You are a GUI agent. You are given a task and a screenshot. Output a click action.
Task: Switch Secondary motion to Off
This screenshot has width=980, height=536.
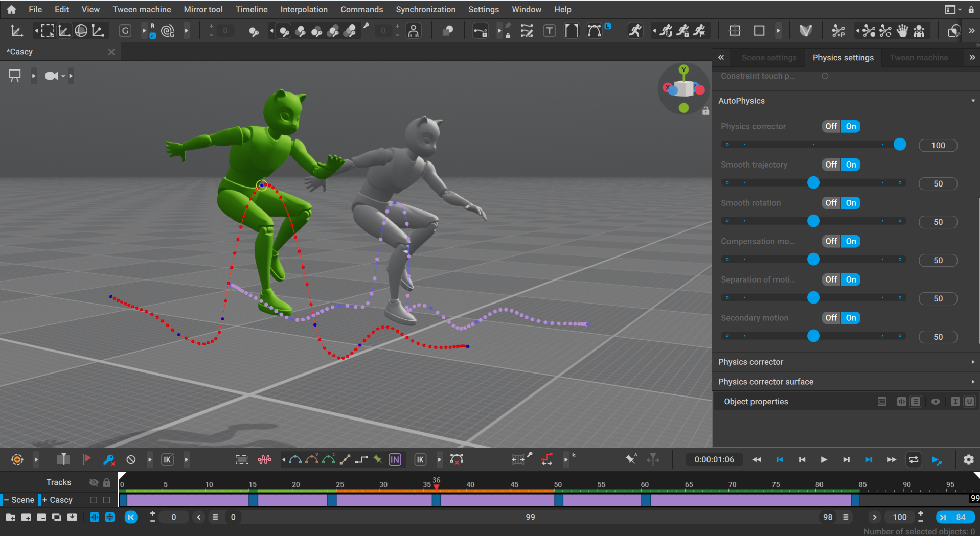point(831,318)
